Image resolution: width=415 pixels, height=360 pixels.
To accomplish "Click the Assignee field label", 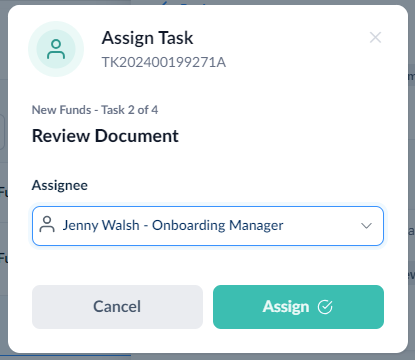I will point(60,185).
